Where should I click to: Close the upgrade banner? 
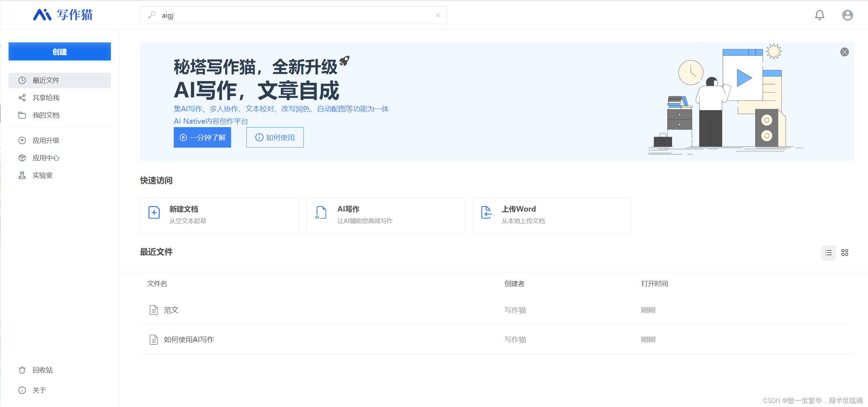click(844, 52)
